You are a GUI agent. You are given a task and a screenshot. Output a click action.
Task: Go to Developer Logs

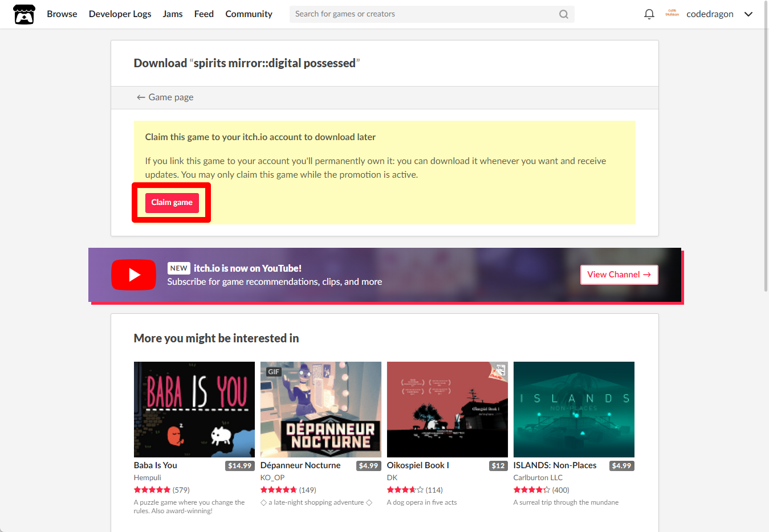pyautogui.click(x=120, y=14)
